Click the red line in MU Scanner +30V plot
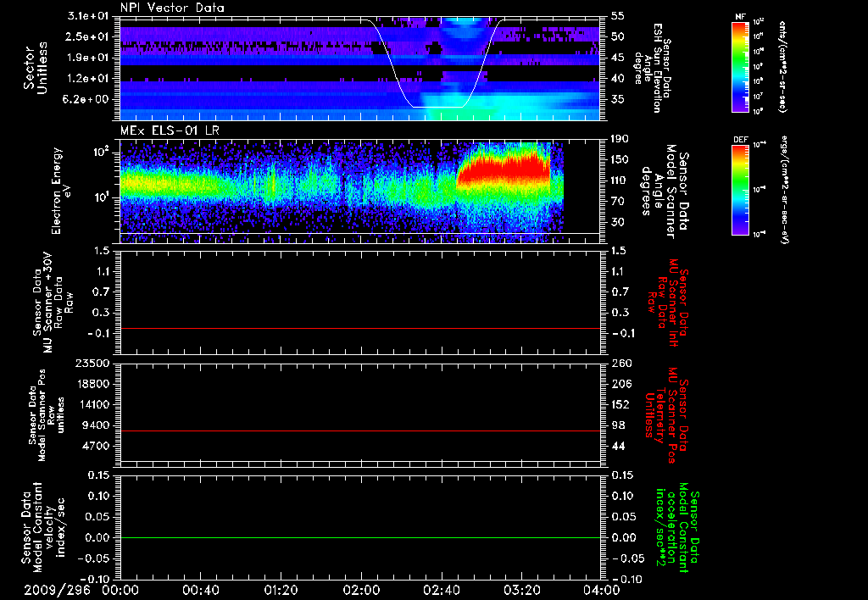The height and width of the screenshot is (600, 868). (x=359, y=328)
